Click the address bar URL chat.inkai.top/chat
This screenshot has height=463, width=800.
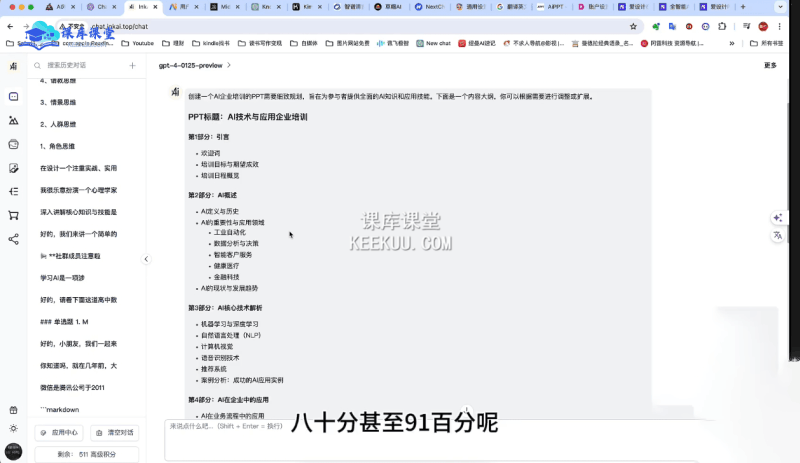(x=120, y=27)
